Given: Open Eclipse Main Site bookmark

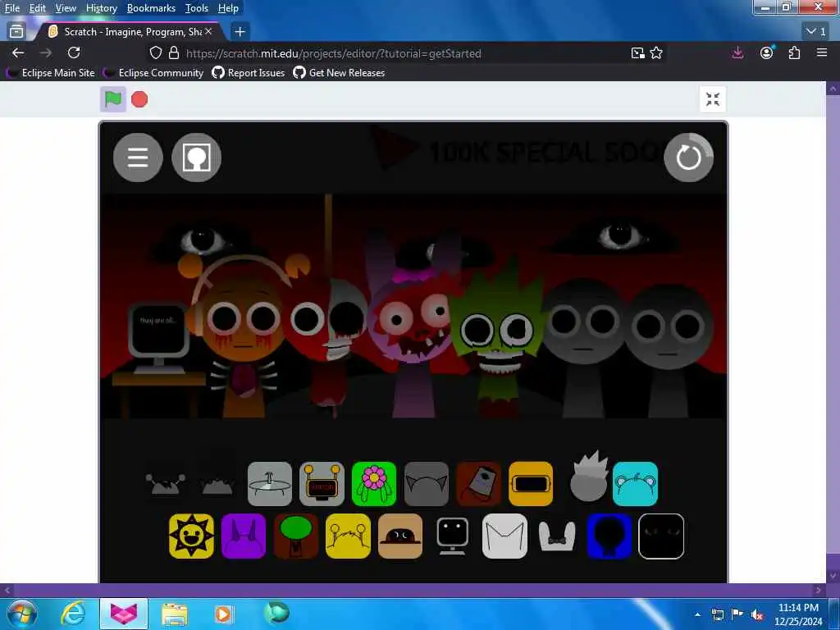Looking at the screenshot, I should coord(50,73).
